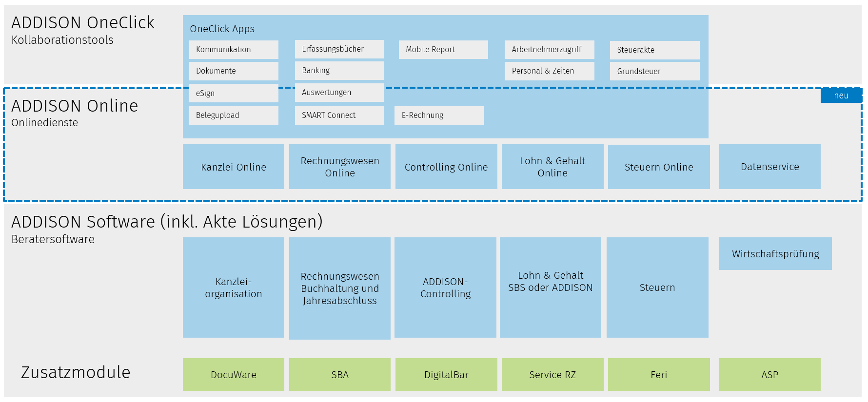Image resolution: width=868 pixels, height=402 pixels.
Task: Select the Grundsteuer app box
Action: [x=655, y=71]
